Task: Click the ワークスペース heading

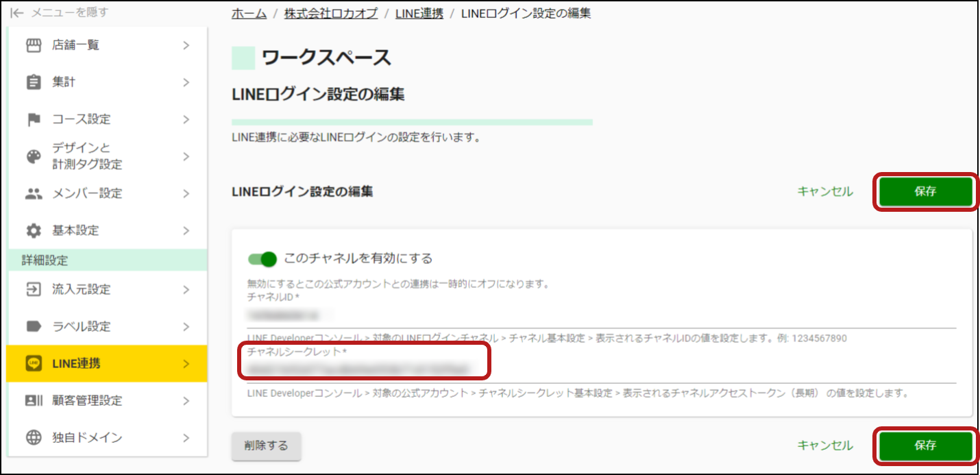Action: (326, 58)
